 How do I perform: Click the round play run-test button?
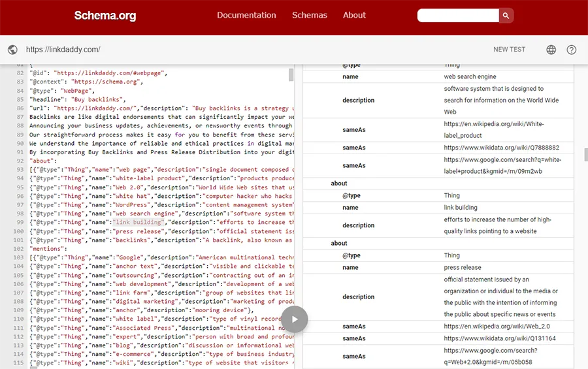point(295,319)
